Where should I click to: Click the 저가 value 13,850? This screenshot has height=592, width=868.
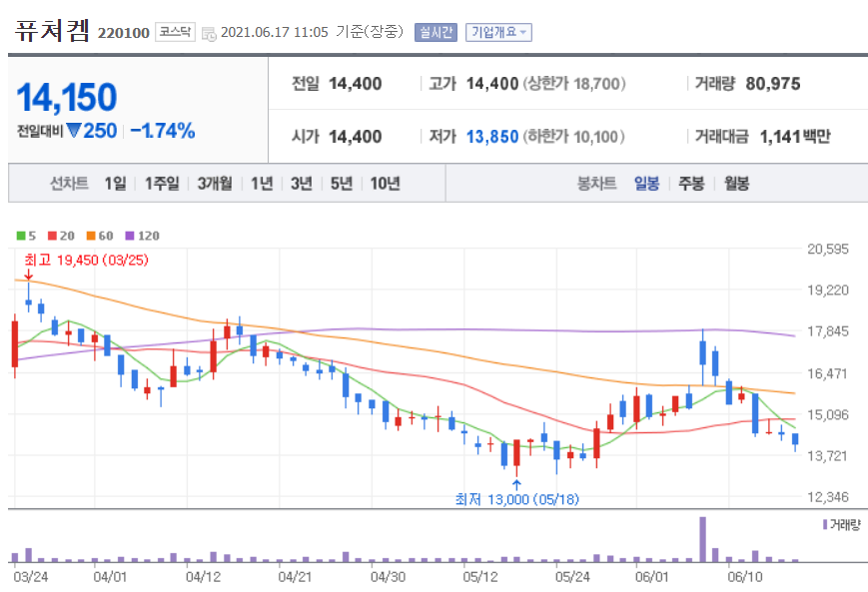point(492,136)
